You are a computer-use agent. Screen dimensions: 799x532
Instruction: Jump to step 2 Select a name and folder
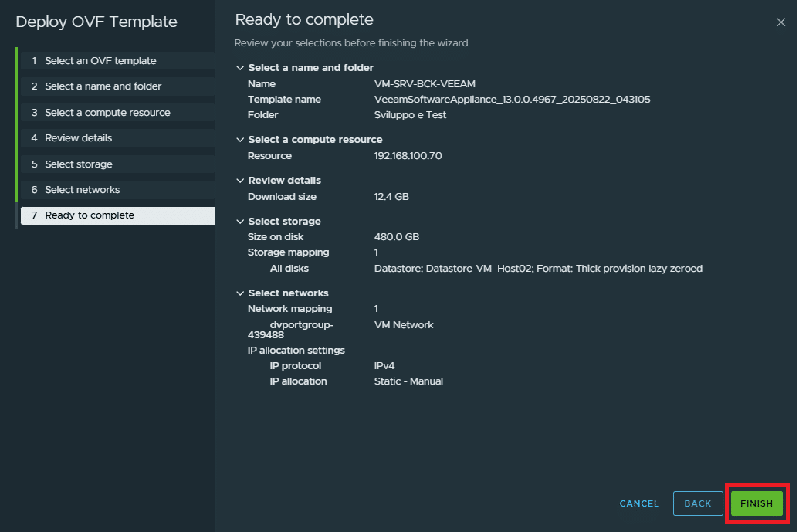coord(103,86)
